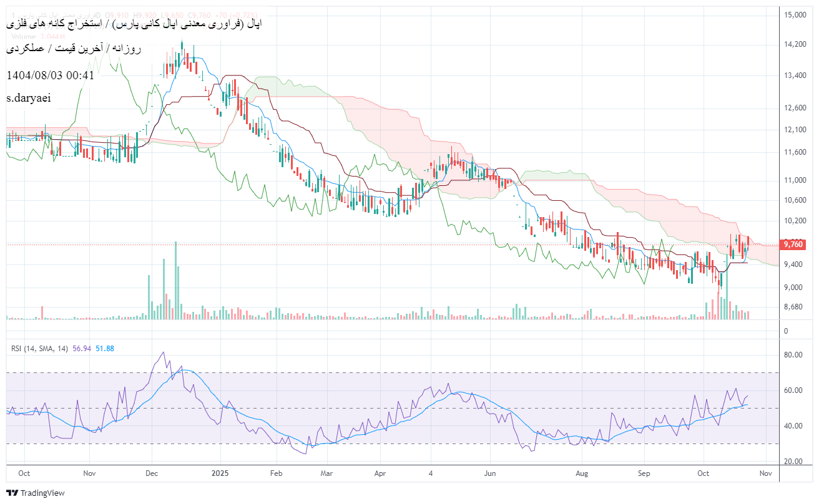The height and width of the screenshot is (504, 819).
Task: Click the Dec label on time axis
Action: click(152, 473)
